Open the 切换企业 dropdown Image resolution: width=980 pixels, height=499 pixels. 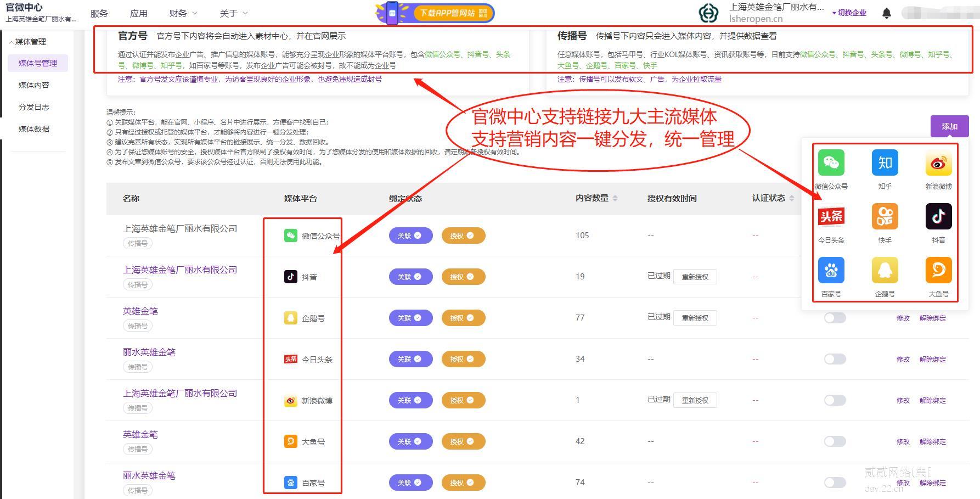pyautogui.click(x=851, y=13)
